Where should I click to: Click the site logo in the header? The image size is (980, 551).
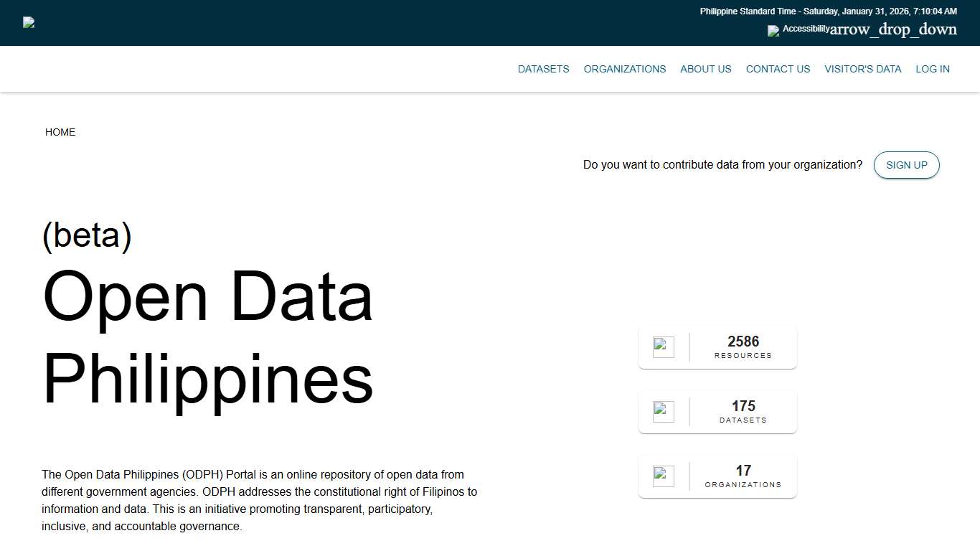tap(29, 22)
